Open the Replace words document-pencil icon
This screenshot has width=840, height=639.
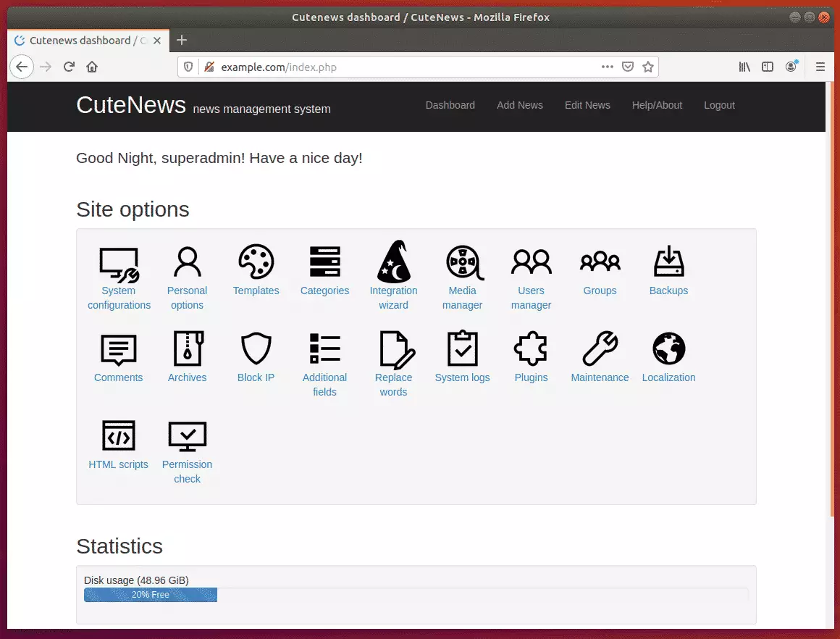pos(397,350)
